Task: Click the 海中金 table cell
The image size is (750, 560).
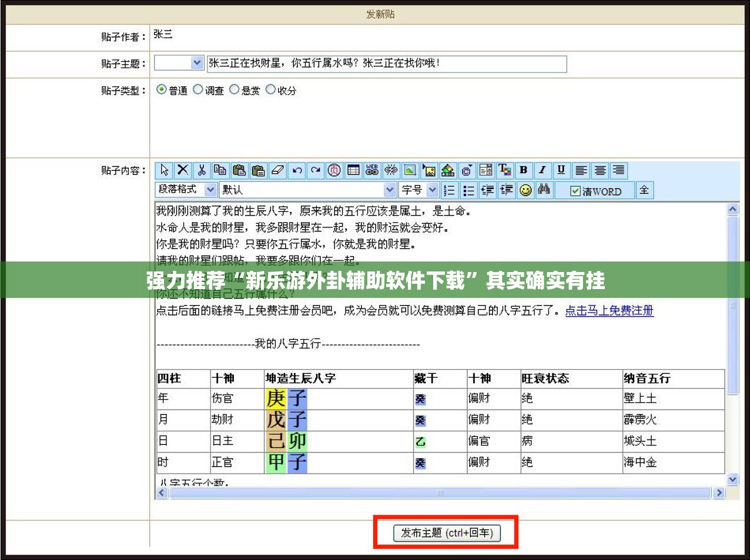Action: coord(674,462)
